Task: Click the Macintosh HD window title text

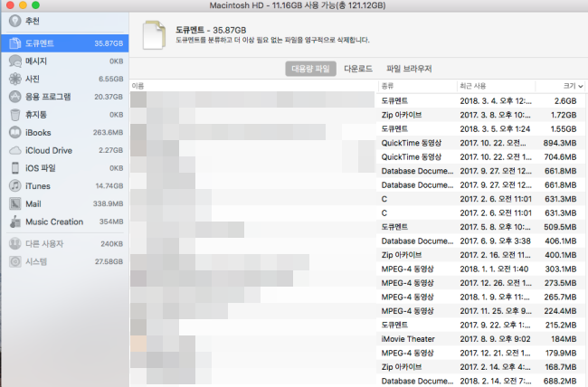Action: [x=298, y=5]
